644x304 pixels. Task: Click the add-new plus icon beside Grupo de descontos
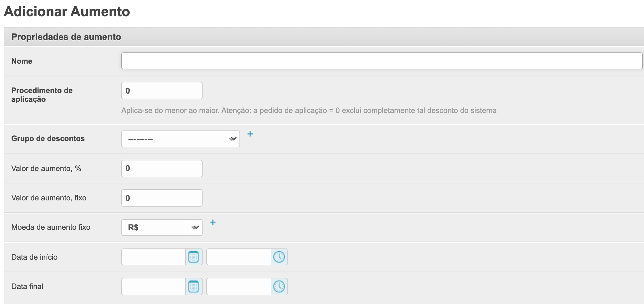click(x=250, y=134)
